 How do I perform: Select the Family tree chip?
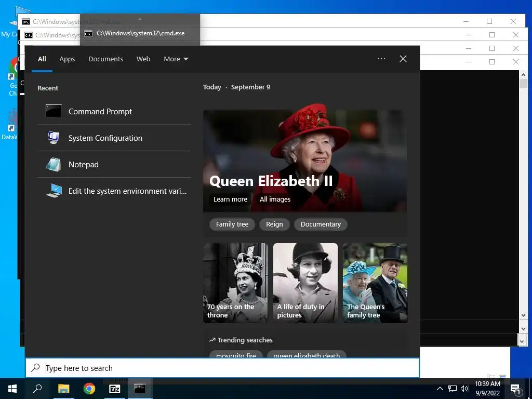click(x=232, y=224)
